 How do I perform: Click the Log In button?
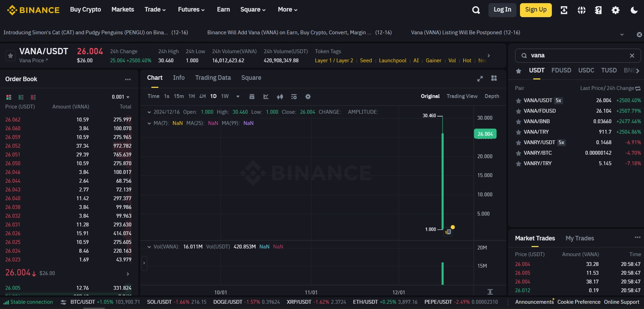[x=502, y=10]
